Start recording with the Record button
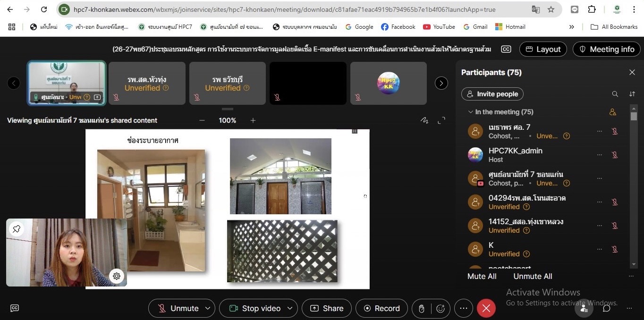 point(381,308)
